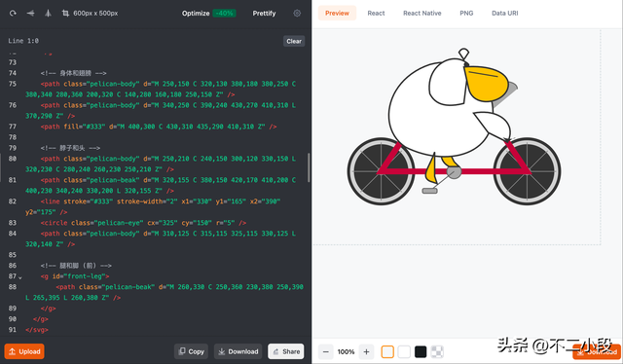Image resolution: width=623 pixels, height=364 pixels.
Task: Click the Optimize button
Action: tap(196, 13)
